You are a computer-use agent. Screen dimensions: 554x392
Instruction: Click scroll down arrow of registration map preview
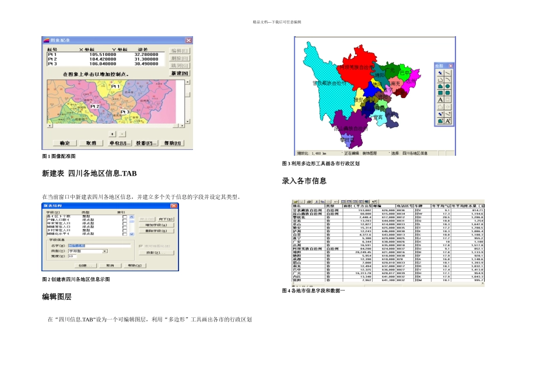188,121
